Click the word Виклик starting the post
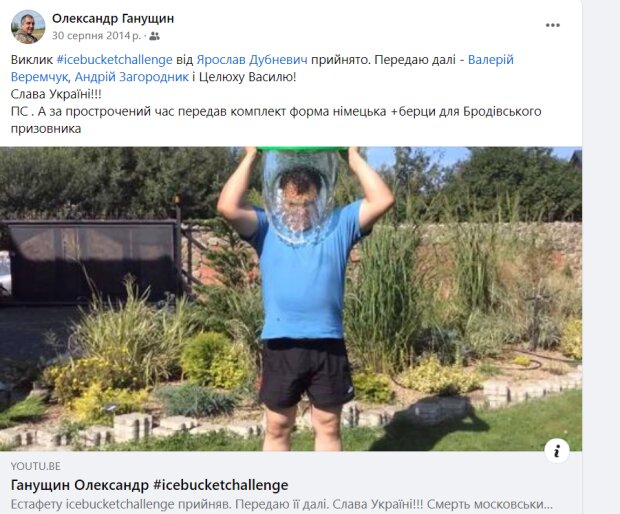Screen dimensions: 620x514 [32, 60]
